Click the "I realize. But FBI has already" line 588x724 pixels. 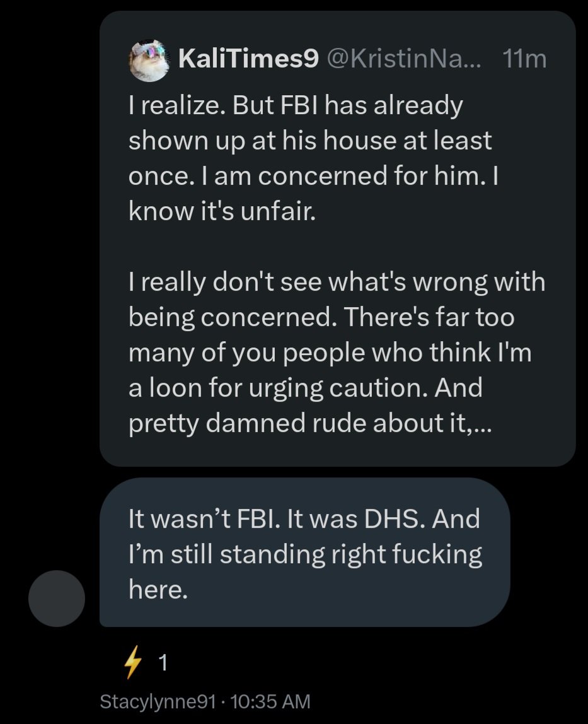click(x=296, y=105)
